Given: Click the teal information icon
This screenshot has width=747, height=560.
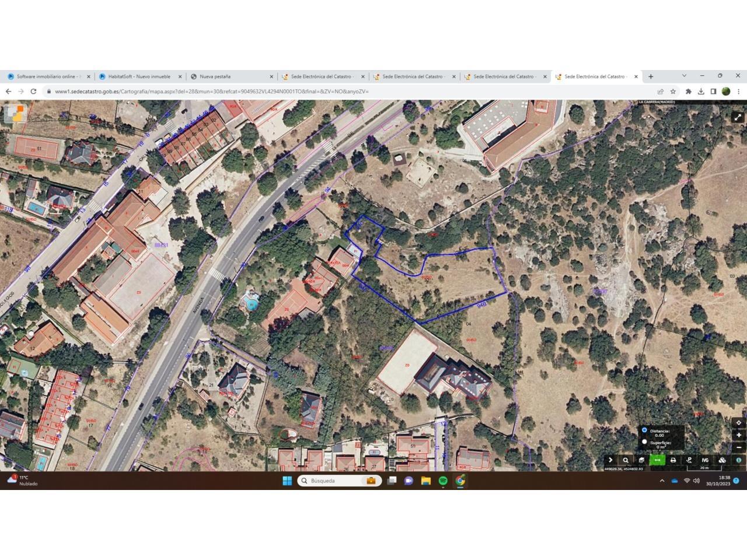Looking at the screenshot, I should [x=738, y=460].
